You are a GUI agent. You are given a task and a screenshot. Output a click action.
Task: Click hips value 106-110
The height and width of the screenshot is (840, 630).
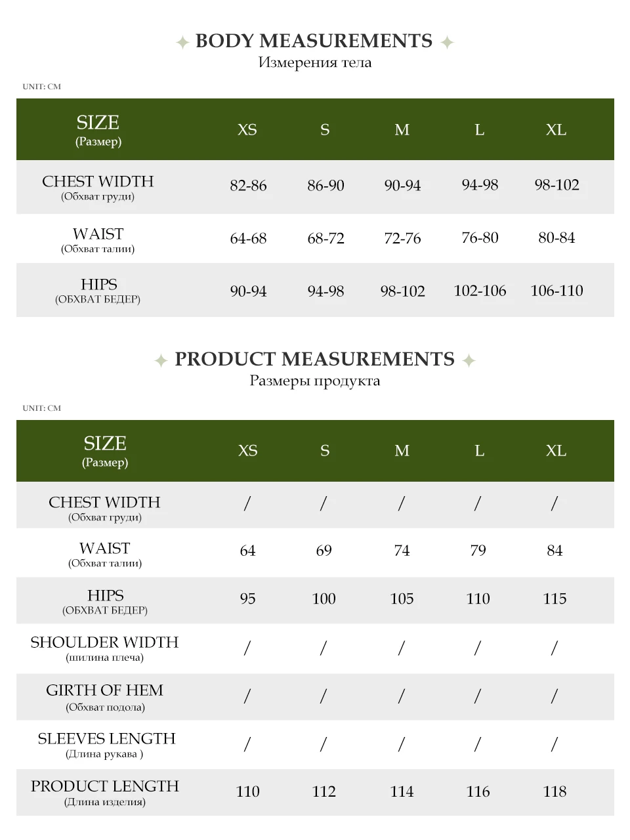click(x=556, y=291)
